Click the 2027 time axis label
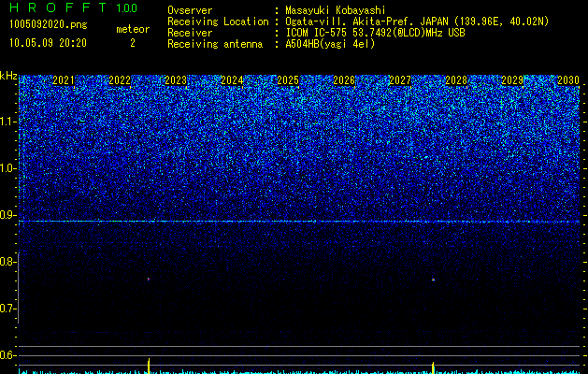The image size is (588, 374). point(400,80)
